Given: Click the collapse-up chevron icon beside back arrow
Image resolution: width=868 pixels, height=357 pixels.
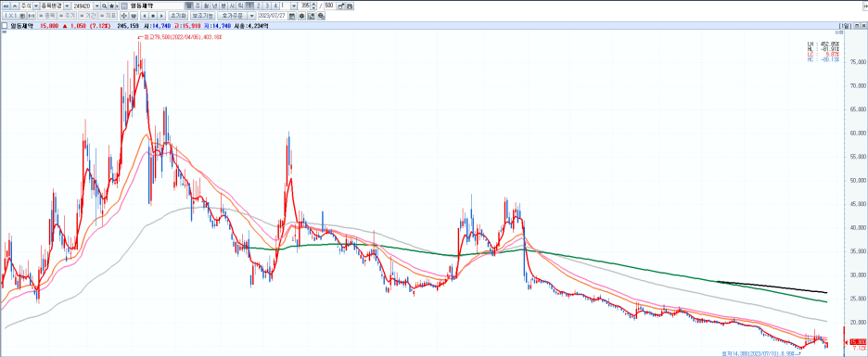Looking at the screenshot, I should pos(15,6).
